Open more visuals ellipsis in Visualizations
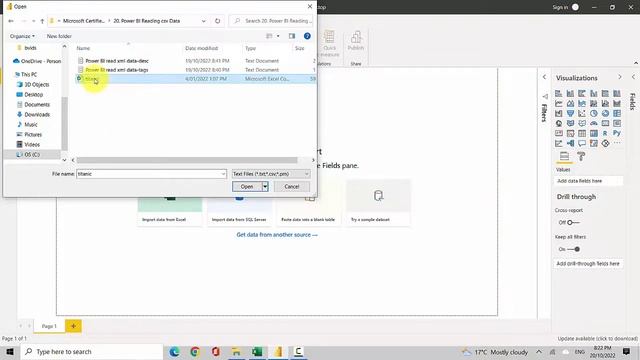 [x=617, y=143]
